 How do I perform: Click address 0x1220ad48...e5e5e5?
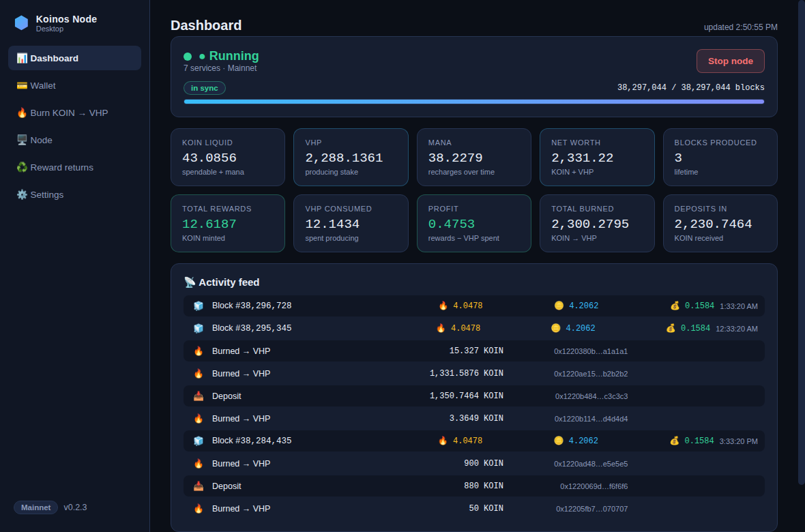[591, 464]
